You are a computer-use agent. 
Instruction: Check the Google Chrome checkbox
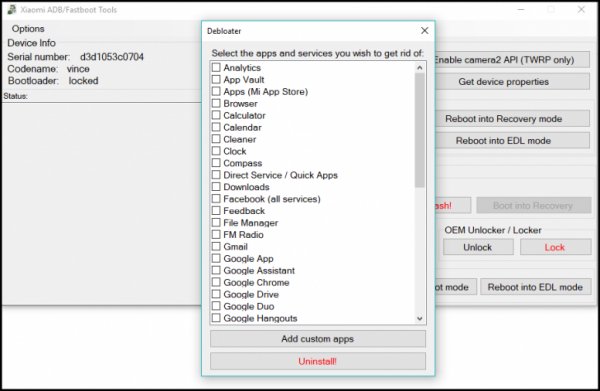216,282
